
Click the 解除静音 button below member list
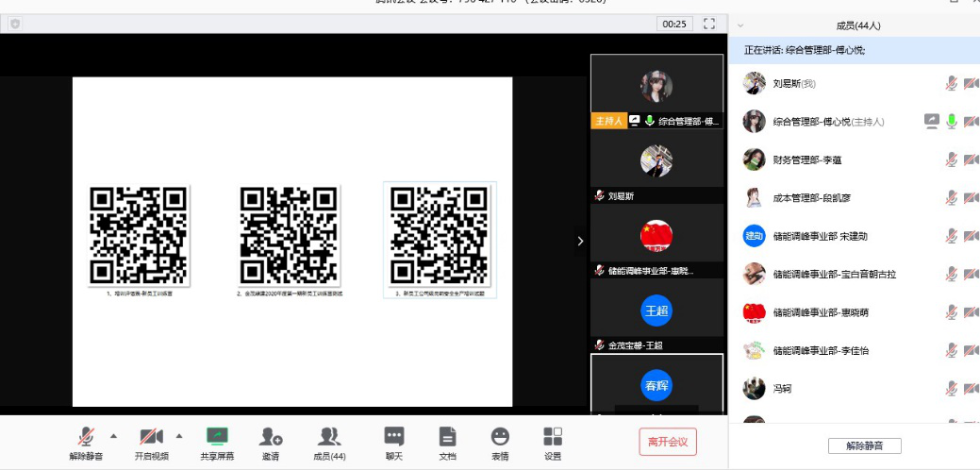point(864,445)
